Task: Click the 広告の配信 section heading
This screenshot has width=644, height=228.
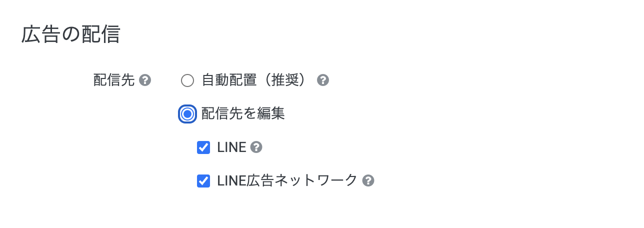Action: (x=70, y=34)
